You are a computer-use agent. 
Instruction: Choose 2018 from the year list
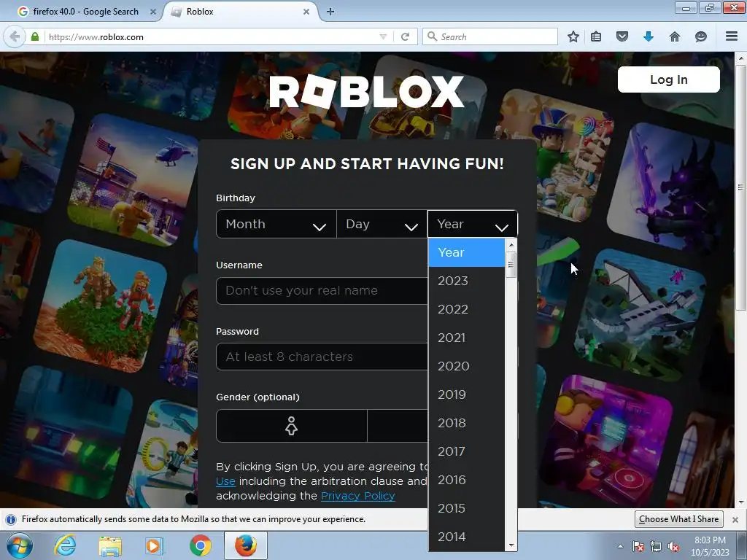(x=466, y=424)
